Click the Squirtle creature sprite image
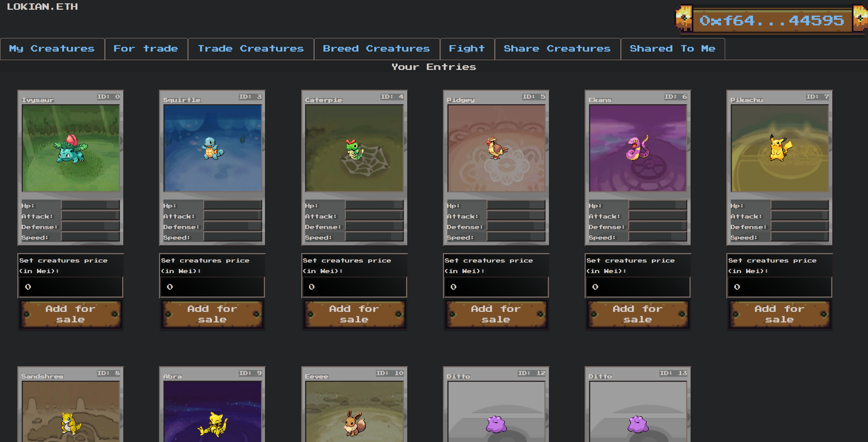Image resolution: width=868 pixels, height=442 pixels. pyautogui.click(x=212, y=149)
